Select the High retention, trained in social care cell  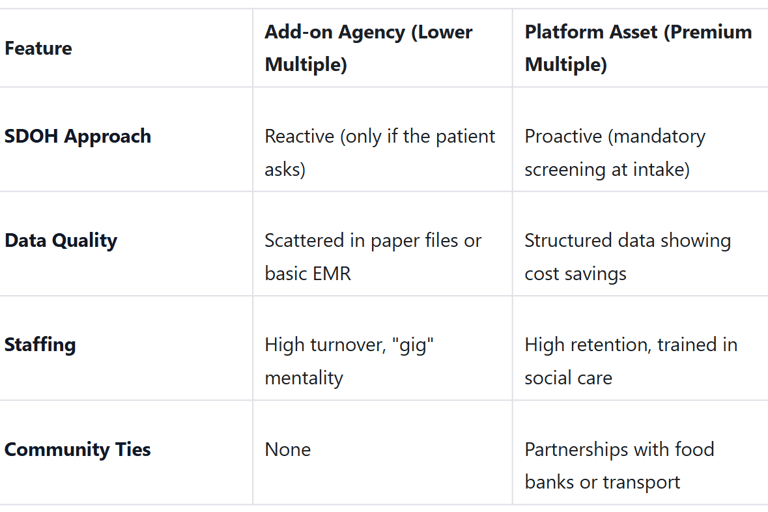tap(631, 361)
